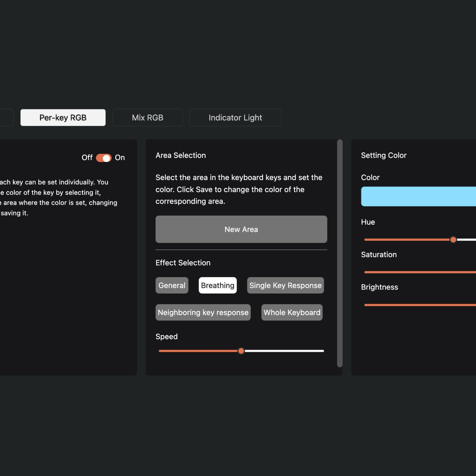
Task: Click the Hue slider handle
Action: 453,240
